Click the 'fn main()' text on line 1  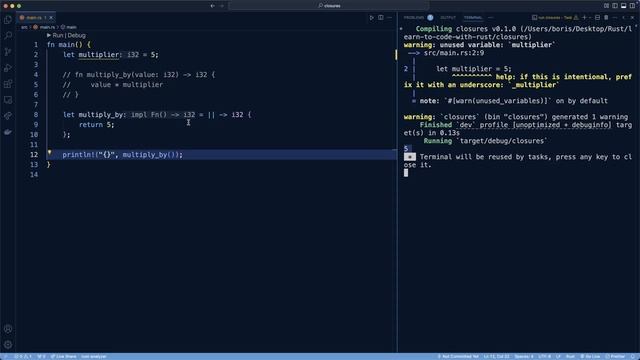[x=64, y=44]
